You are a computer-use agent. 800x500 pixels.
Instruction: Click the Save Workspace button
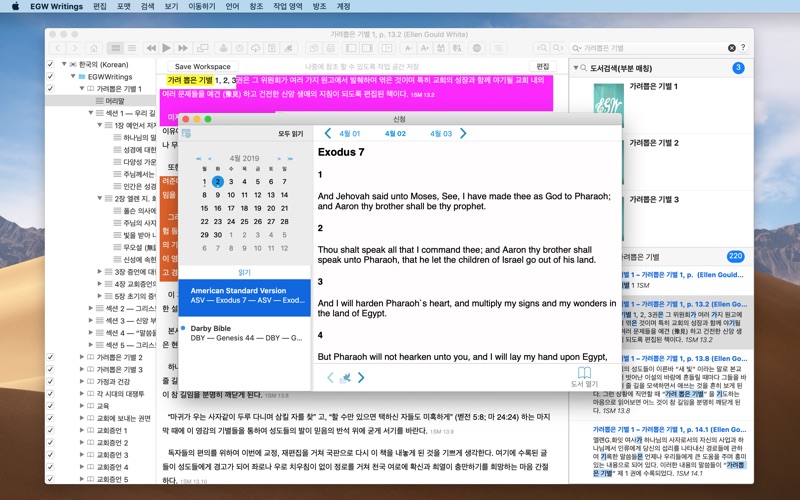[203, 66]
